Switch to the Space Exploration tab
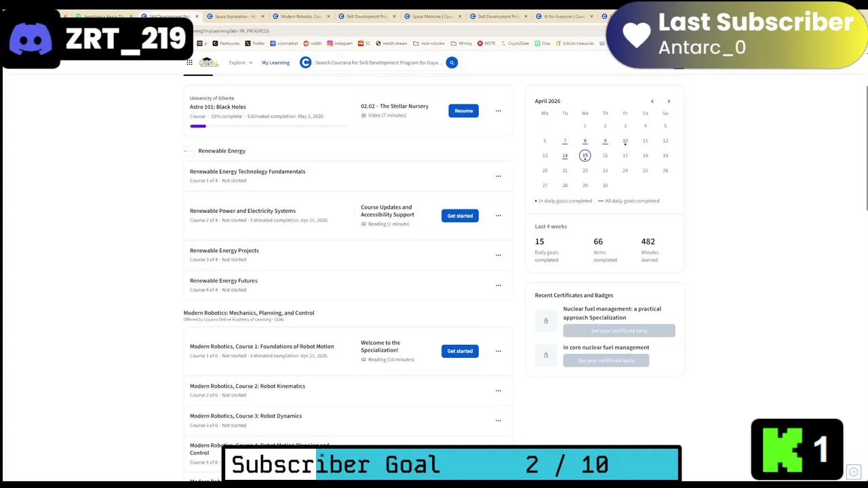Screen dimensions: 868x488 click(x=235, y=16)
